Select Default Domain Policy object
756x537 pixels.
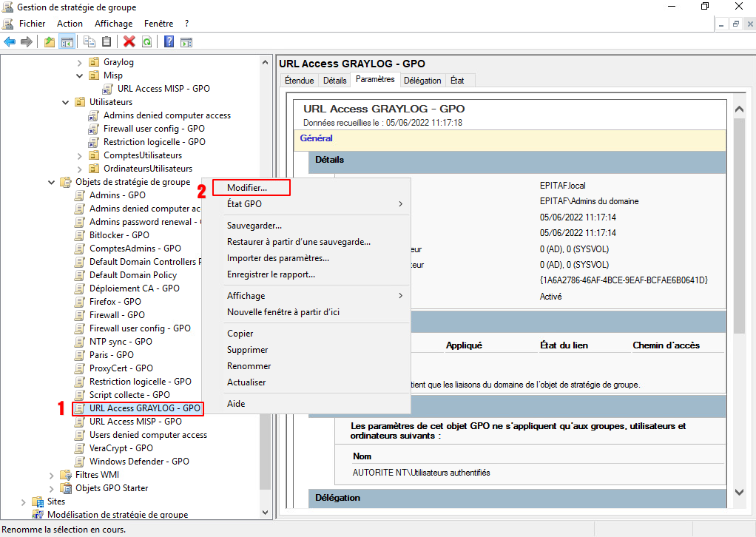pos(132,275)
